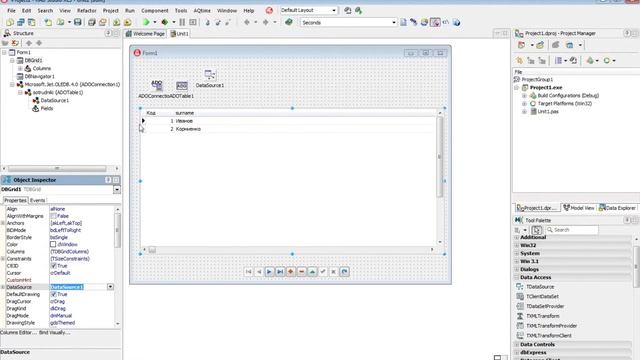This screenshot has height=360, width=640.
Task: Click the ADOConnection1 component icon on Form1
Action: [x=157, y=85]
